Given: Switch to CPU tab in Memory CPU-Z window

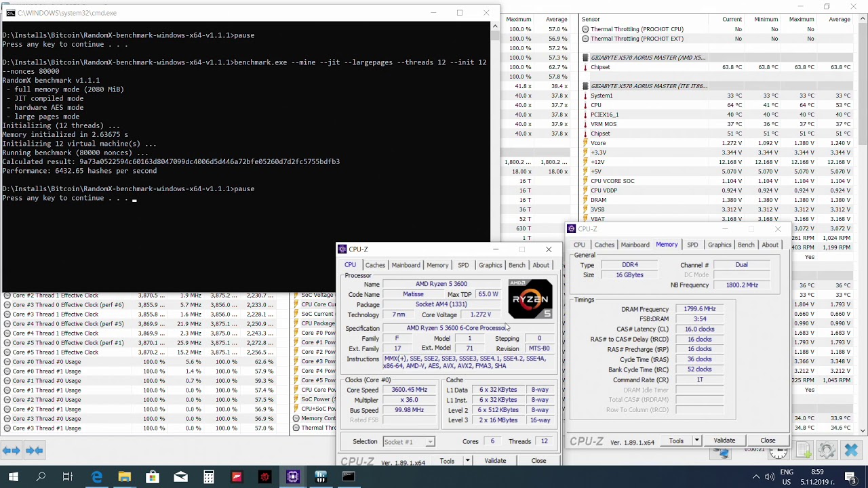Looking at the screenshot, I should [579, 245].
